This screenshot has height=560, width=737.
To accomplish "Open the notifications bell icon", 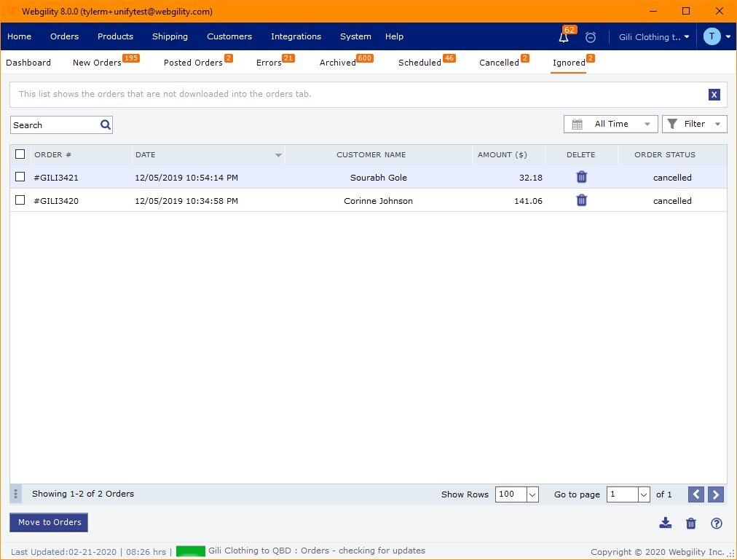I will tap(564, 37).
